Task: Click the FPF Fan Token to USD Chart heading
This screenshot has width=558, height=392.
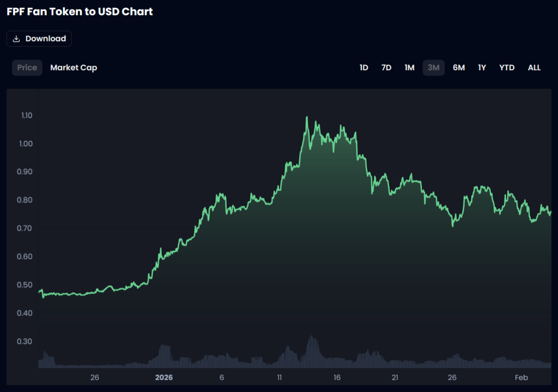Action: tap(80, 11)
